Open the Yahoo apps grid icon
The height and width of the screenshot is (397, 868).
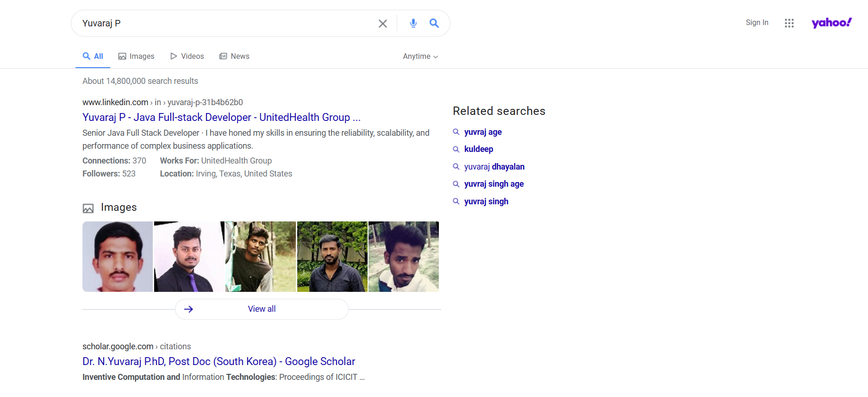tap(789, 23)
